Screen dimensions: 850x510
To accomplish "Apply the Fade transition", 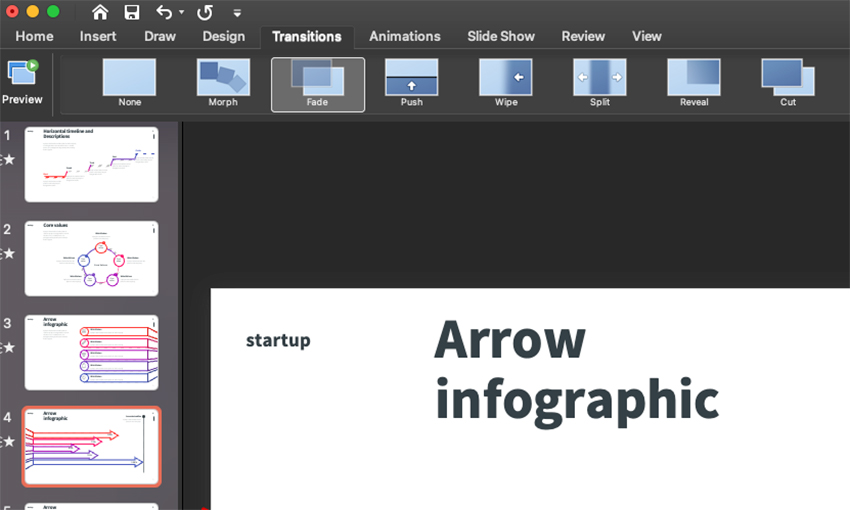I will (318, 85).
